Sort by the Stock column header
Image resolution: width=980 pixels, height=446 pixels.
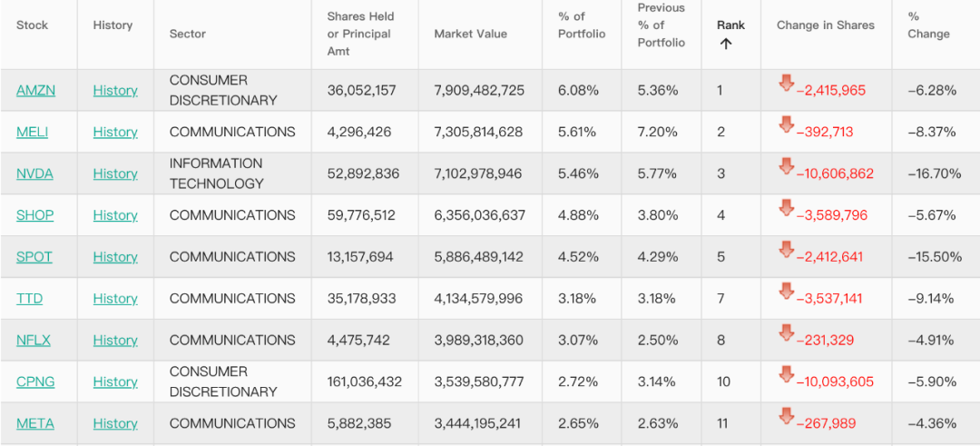point(32,25)
